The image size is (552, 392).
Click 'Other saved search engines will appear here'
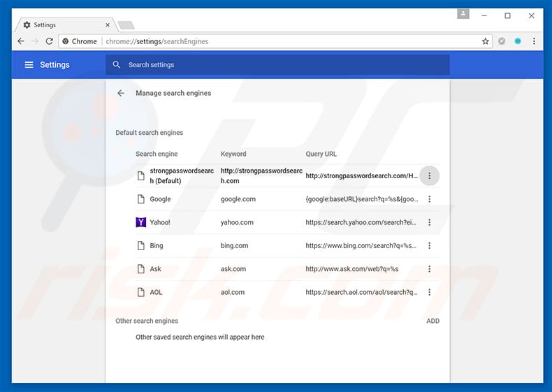[200, 337]
